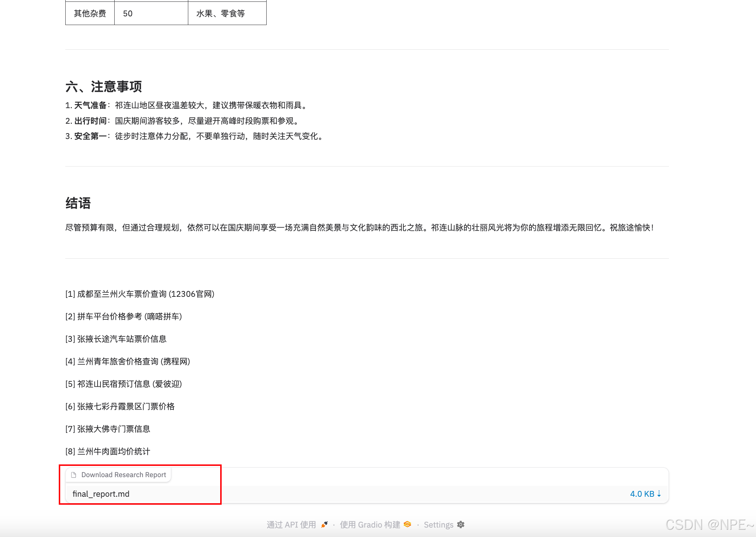
Task: Click the final_report.md file name
Action: click(x=101, y=494)
